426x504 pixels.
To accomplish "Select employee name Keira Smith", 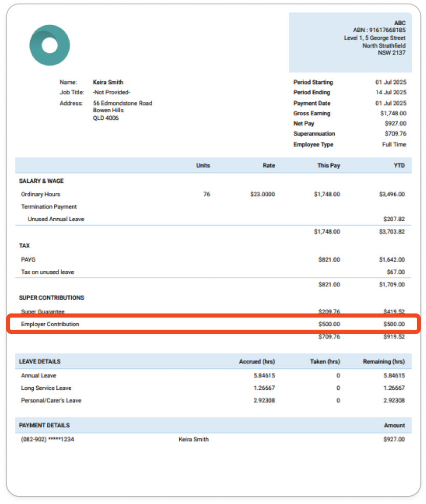I will coord(108,82).
